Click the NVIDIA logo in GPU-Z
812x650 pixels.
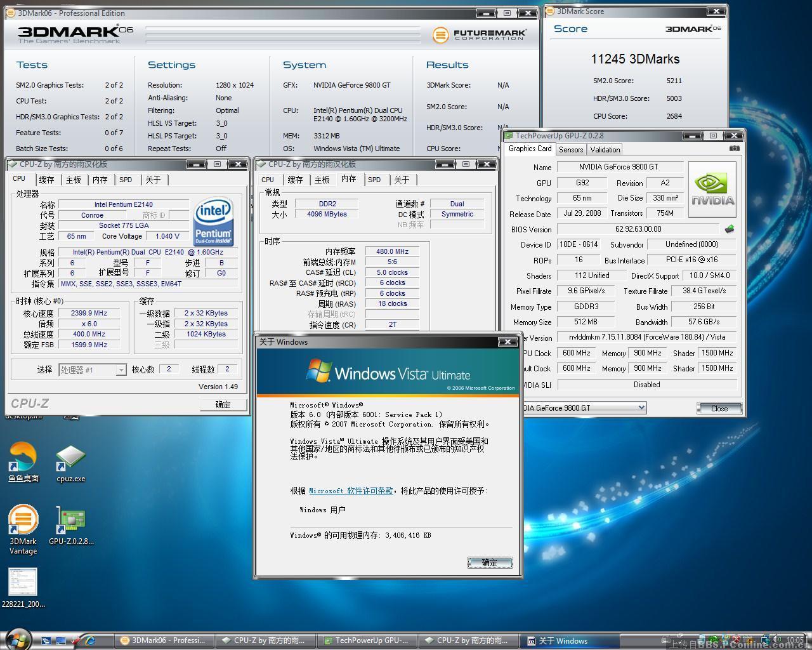pyautogui.click(x=712, y=189)
